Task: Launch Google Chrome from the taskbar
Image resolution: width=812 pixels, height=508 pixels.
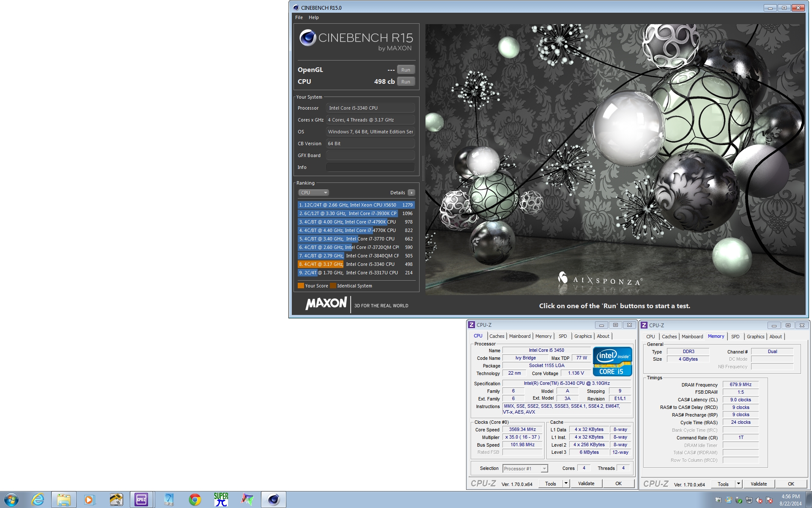Action: [x=195, y=500]
